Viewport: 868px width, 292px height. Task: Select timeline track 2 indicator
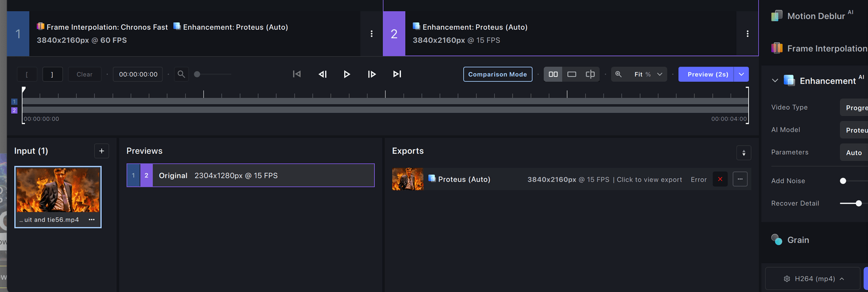(x=14, y=110)
